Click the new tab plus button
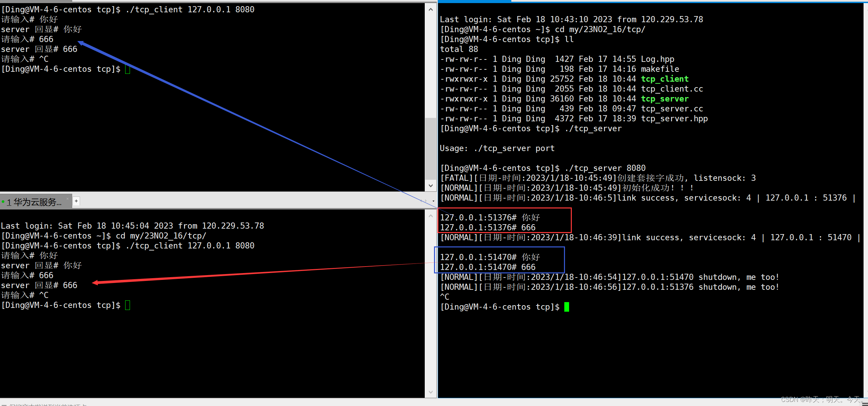 pyautogui.click(x=76, y=201)
